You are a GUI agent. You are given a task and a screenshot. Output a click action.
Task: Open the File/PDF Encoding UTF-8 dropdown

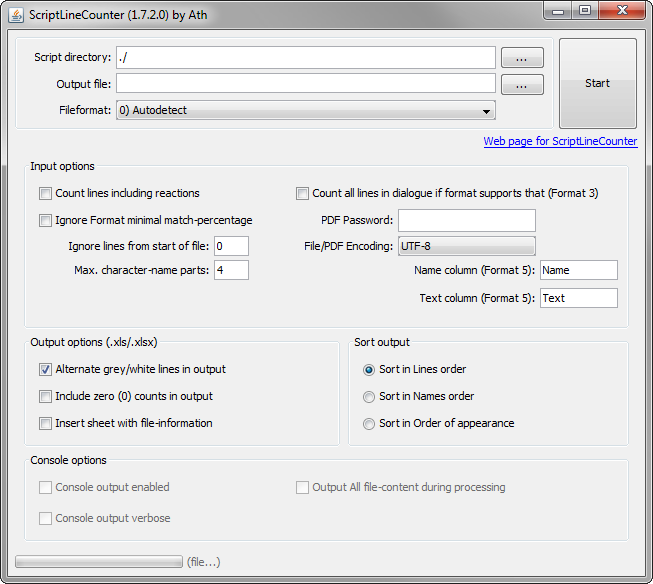467,246
